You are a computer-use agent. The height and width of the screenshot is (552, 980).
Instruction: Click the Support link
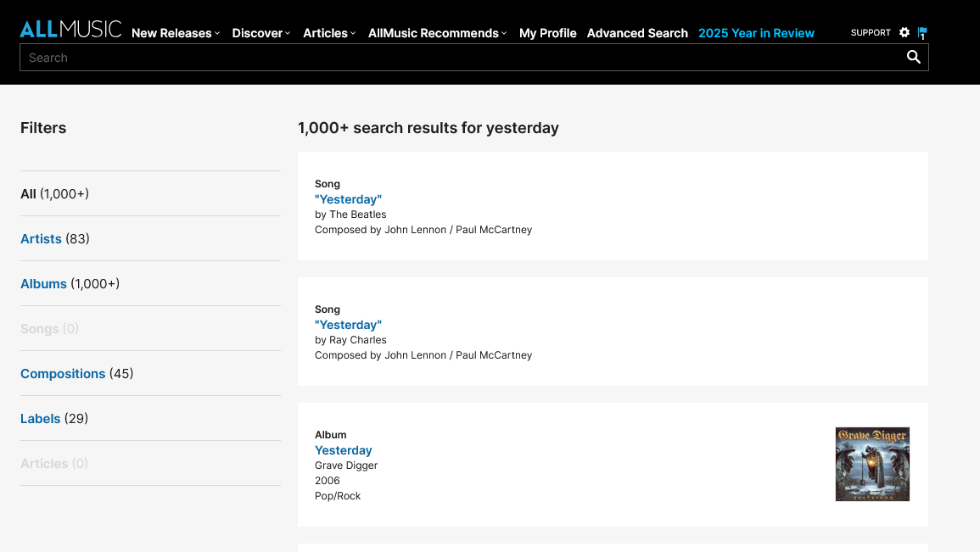tap(871, 32)
